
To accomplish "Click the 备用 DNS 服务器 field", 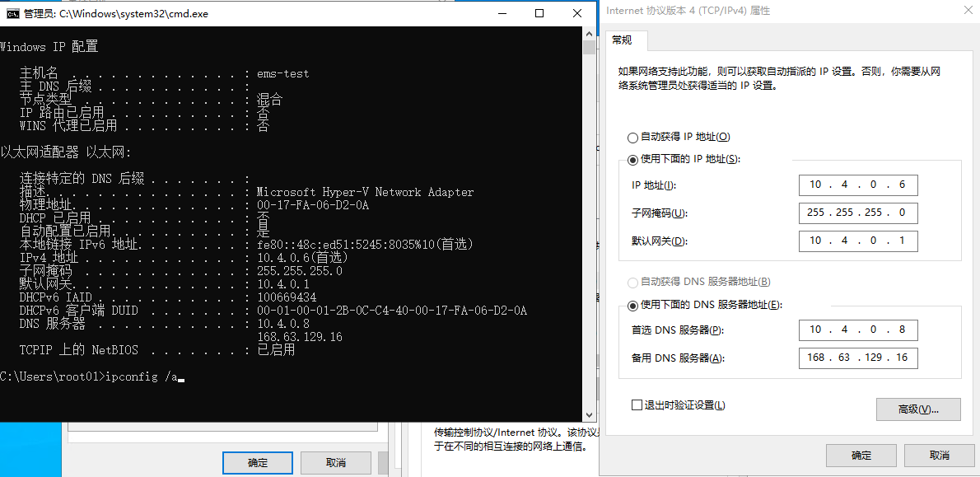I will click(857, 358).
